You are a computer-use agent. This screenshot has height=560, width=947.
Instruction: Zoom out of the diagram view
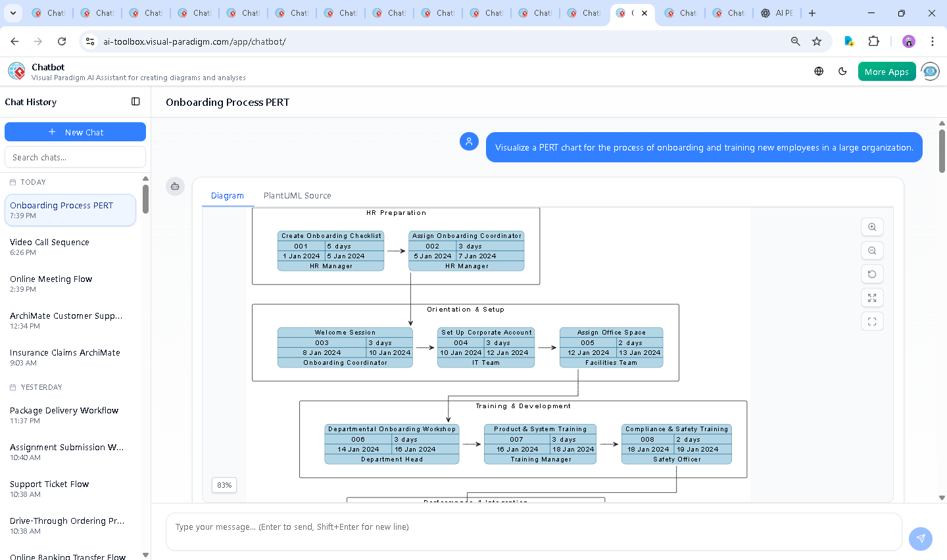coord(872,250)
